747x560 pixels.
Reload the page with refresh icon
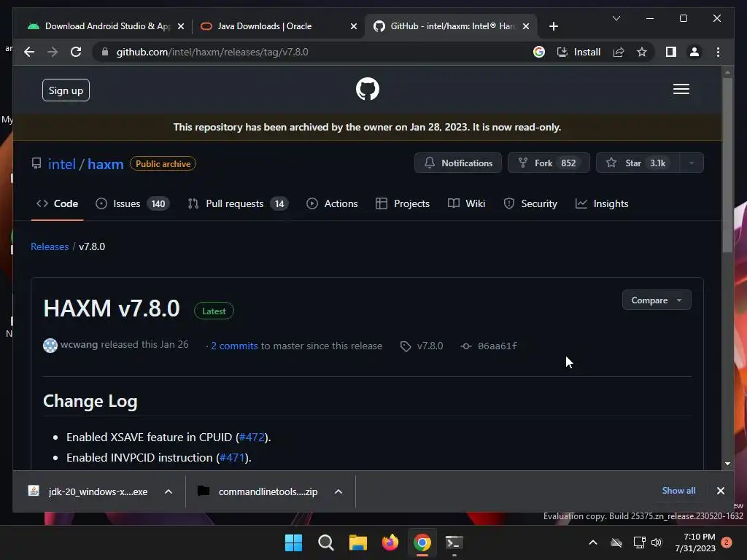76,52
